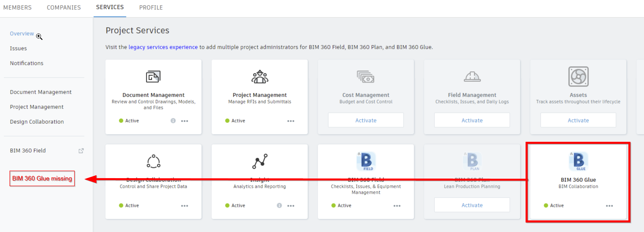Click the Document Management card icon
Screen dimensions: 644x232
153,76
